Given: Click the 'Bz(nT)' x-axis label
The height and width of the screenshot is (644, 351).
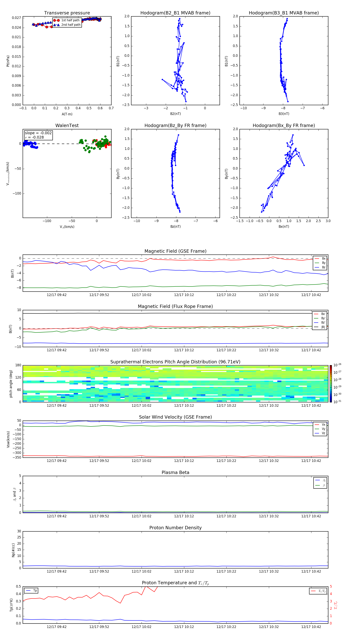Looking at the screenshot, I should pyautogui.click(x=175, y=227).
